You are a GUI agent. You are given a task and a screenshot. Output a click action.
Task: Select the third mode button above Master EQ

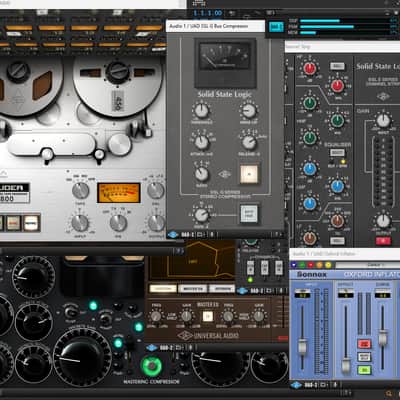(222, 288)
